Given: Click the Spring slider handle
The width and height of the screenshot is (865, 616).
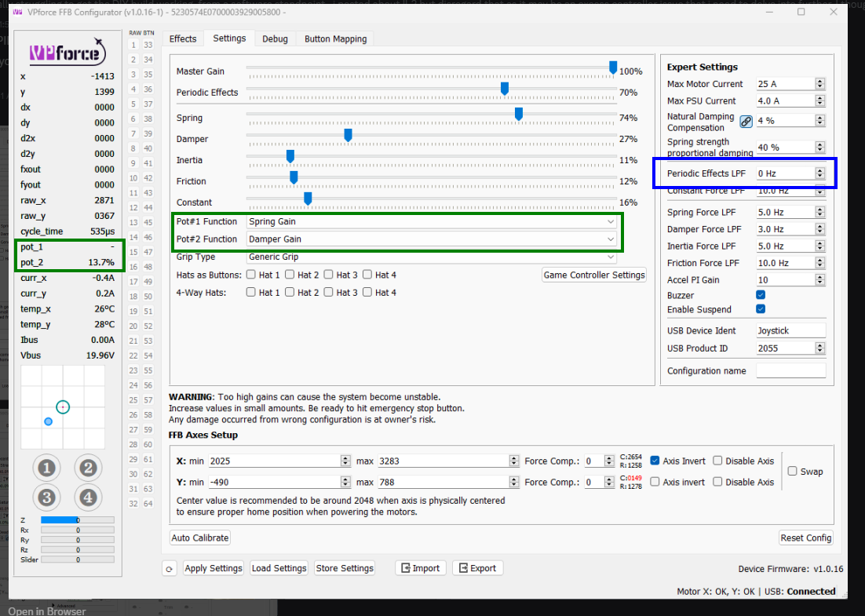Looking at the screenshot, I should (519, 114).
